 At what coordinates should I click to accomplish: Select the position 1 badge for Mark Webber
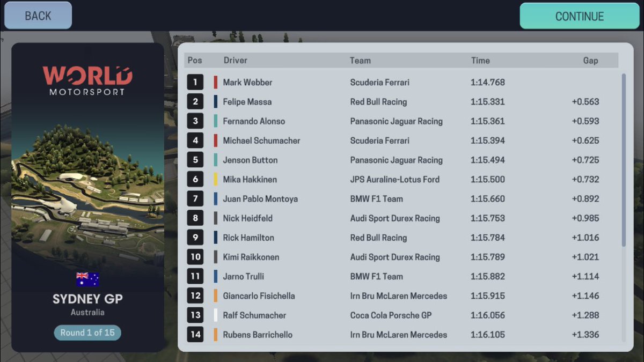click(x=195, y=82)
